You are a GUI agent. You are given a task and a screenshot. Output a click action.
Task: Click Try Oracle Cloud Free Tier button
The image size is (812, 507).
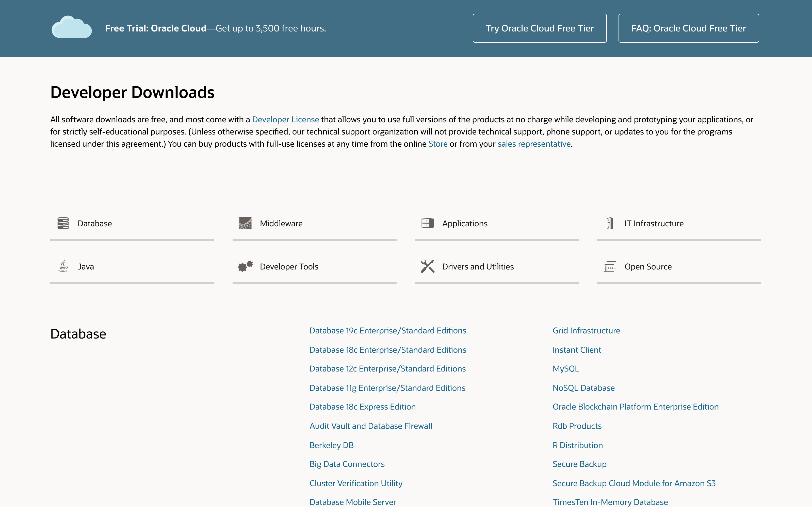click(540, 28)
